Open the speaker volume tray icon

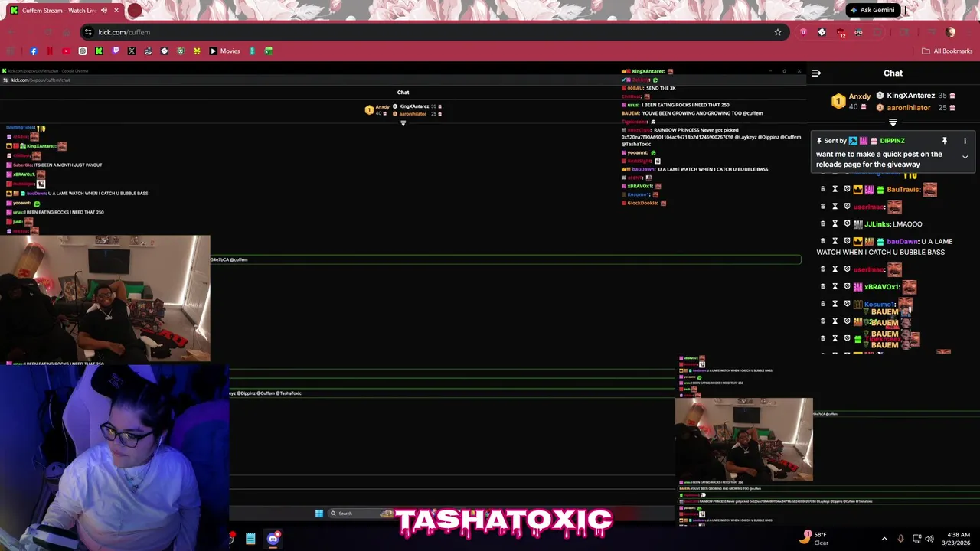[929, 539]
